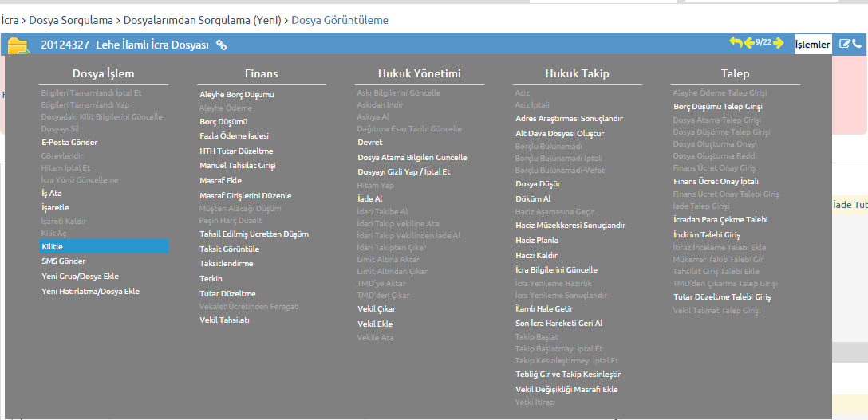
Task: Choose Yeni Grup/Dosya Ekle
Action: coord(80,276)
